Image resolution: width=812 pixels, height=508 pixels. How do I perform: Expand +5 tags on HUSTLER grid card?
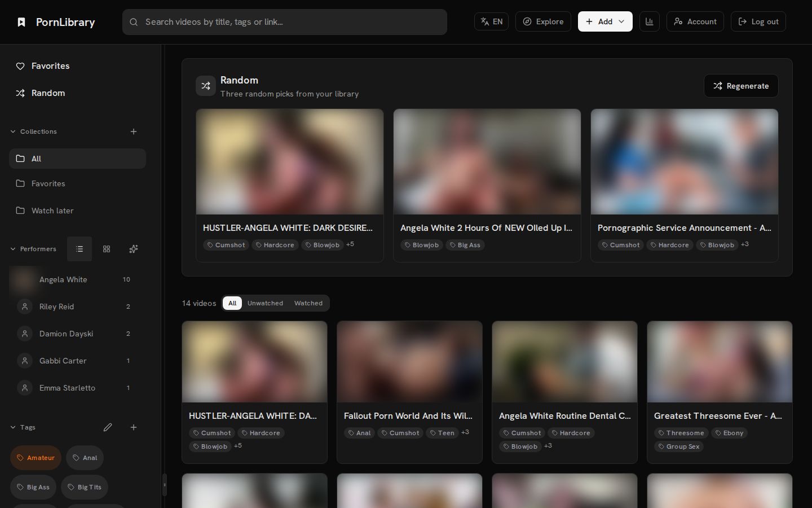pyautogui.click(x=238, y=446)
